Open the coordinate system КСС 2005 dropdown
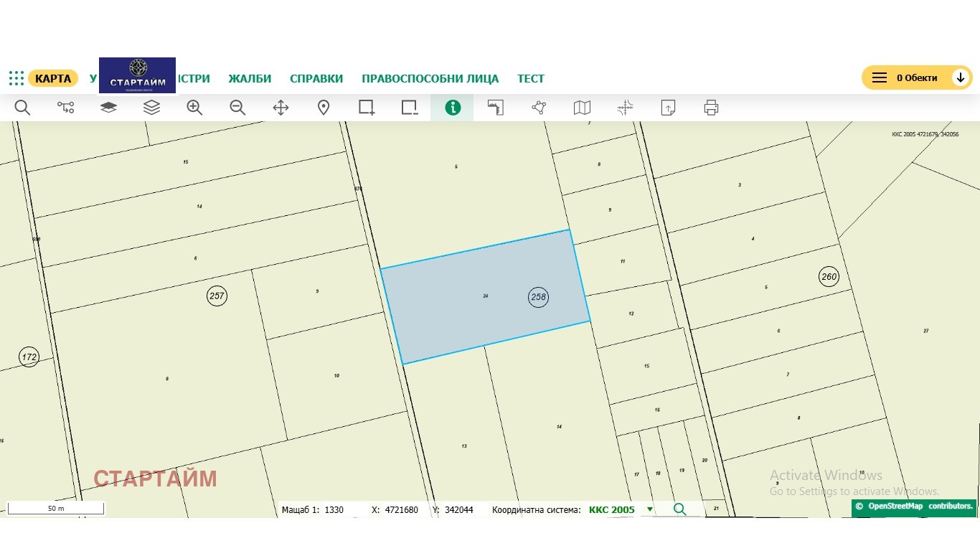Image resolution: width=980 pixels, height=551 pixels. pyautogui.click(x=649, y=510)
